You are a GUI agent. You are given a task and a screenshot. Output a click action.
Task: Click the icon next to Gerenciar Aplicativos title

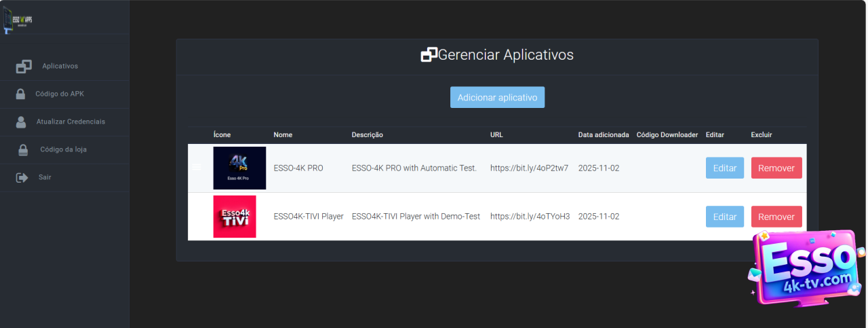[429, 55]
